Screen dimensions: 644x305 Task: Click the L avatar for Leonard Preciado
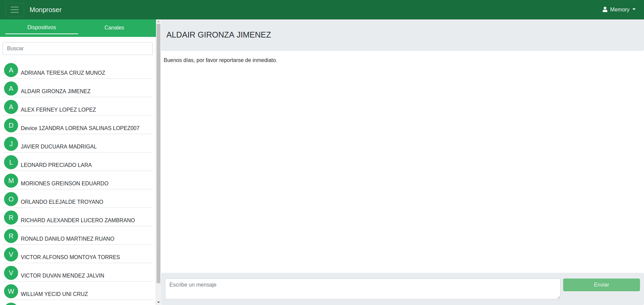pos(11,162)
